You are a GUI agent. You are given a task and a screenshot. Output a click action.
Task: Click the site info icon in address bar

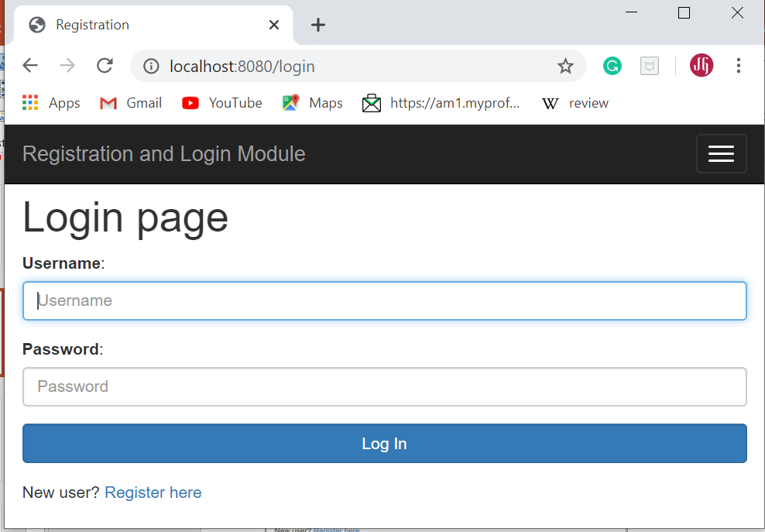(150, 66)
